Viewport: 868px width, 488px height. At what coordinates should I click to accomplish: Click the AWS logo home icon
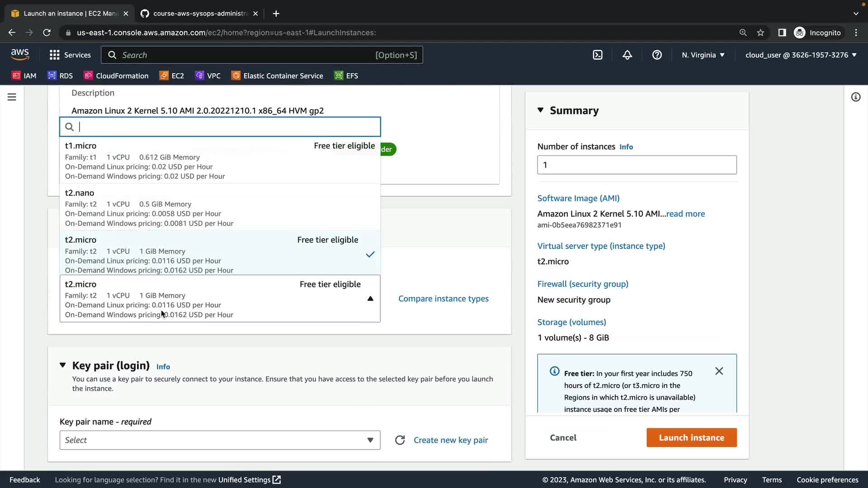pyautogui.click(x=20, y=55)
